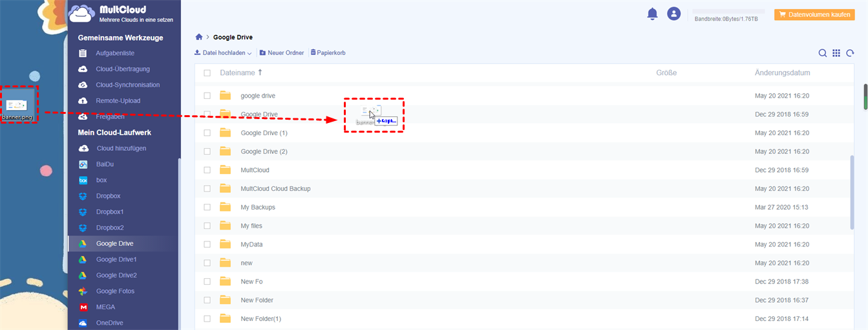Click the Cloud hinzufügen plus icon

pyautogui.click(x=83, y=148)
